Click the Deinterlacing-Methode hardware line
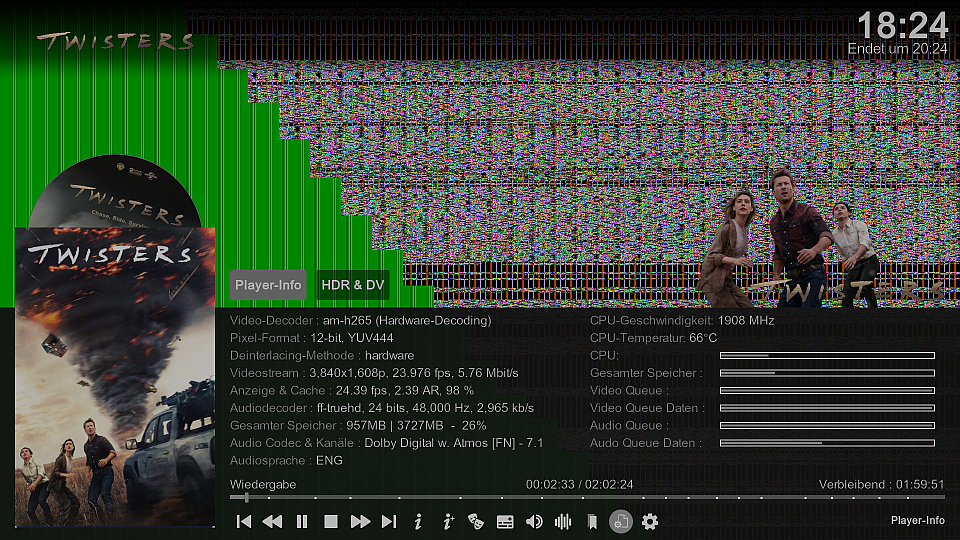 (x=322, y=356)
